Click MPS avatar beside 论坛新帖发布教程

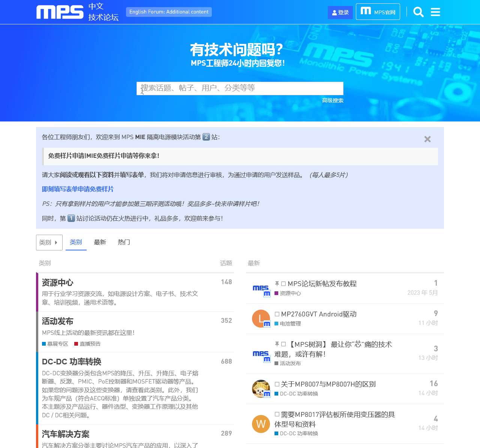(x=261, y=288)
